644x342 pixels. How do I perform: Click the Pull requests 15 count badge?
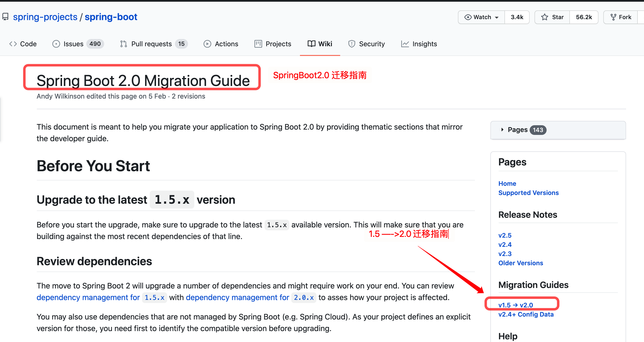pos(181,44)
